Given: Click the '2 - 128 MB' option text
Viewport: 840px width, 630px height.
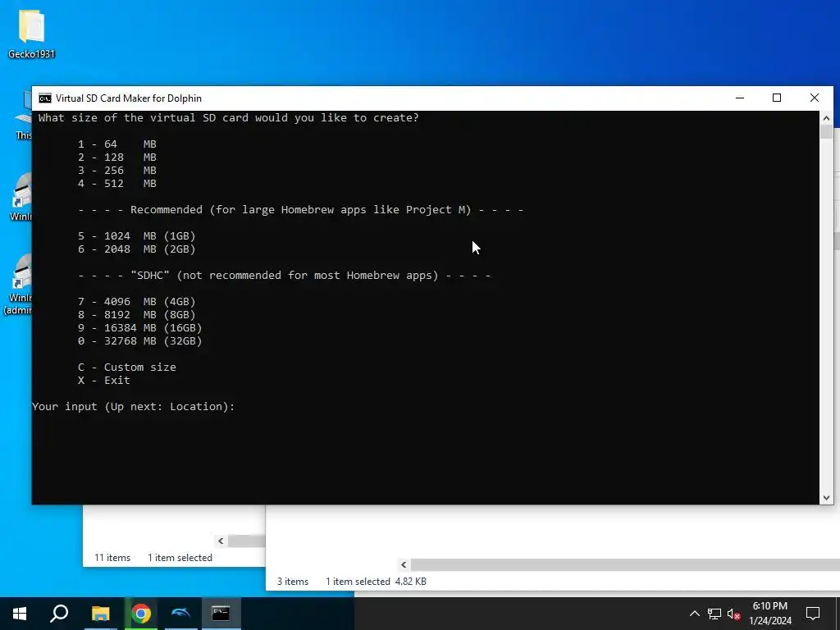Looking at the screenshot, I should (116, 157).
